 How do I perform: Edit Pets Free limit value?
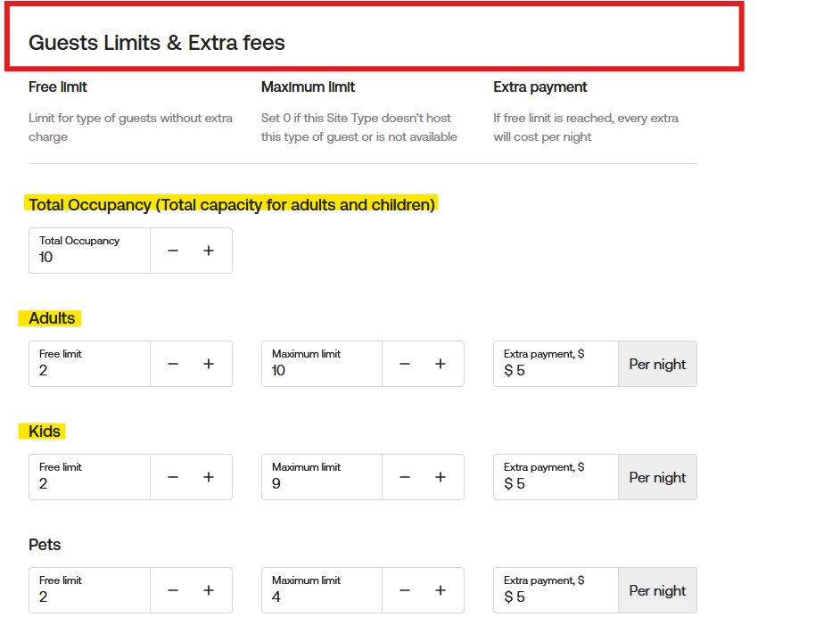click(x=89, y=590)
